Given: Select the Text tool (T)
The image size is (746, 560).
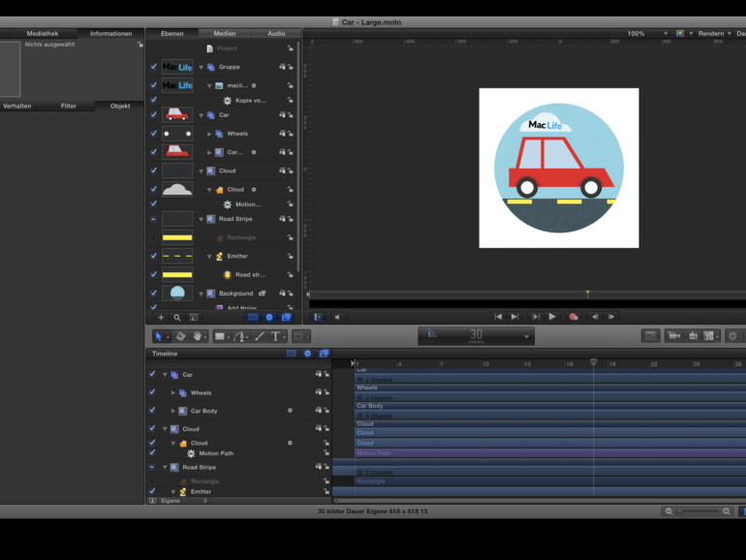Looking at the screenshot, I should coord(275,336).
